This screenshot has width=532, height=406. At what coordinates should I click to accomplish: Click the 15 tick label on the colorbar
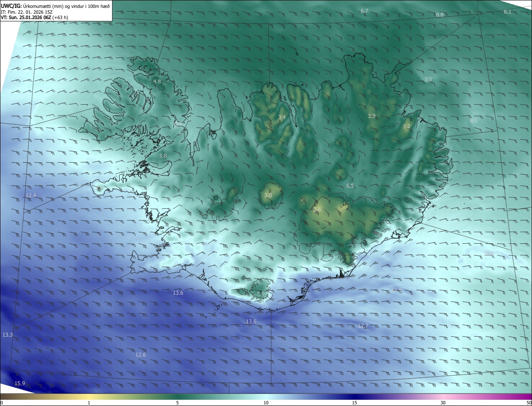tap(355, 403)
